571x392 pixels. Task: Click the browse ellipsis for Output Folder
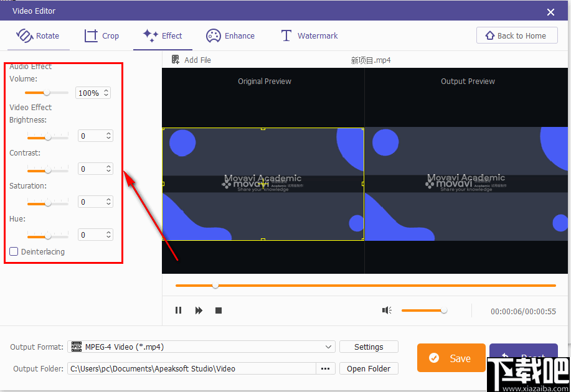pyautogui.click(x=325, y=368)
